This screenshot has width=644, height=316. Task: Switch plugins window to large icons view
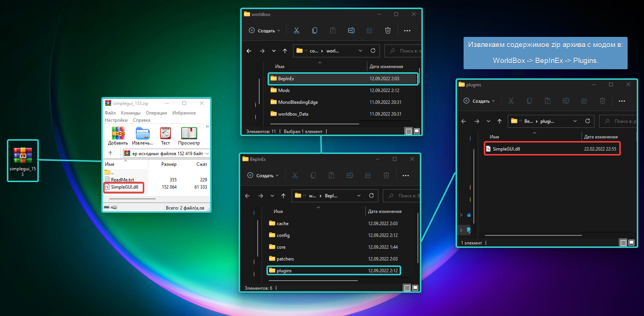pos(631,243)
